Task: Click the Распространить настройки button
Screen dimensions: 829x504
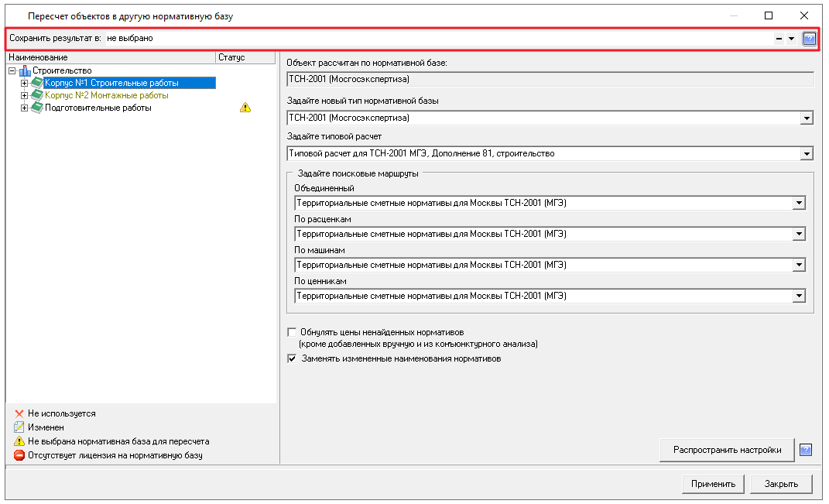Action: point(727,450)
